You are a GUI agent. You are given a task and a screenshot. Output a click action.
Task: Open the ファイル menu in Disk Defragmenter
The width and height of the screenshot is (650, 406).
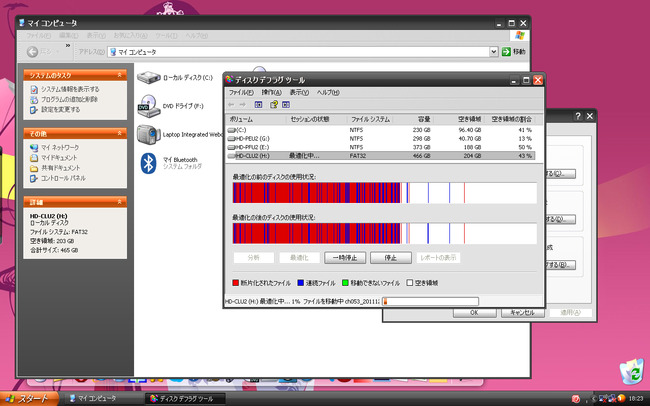[x=241, y=92]
